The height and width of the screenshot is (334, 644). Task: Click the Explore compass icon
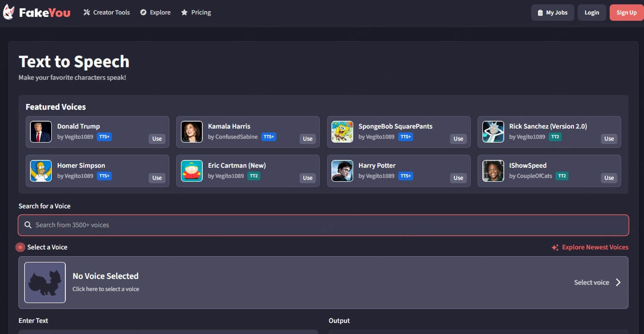click(143, 13)
